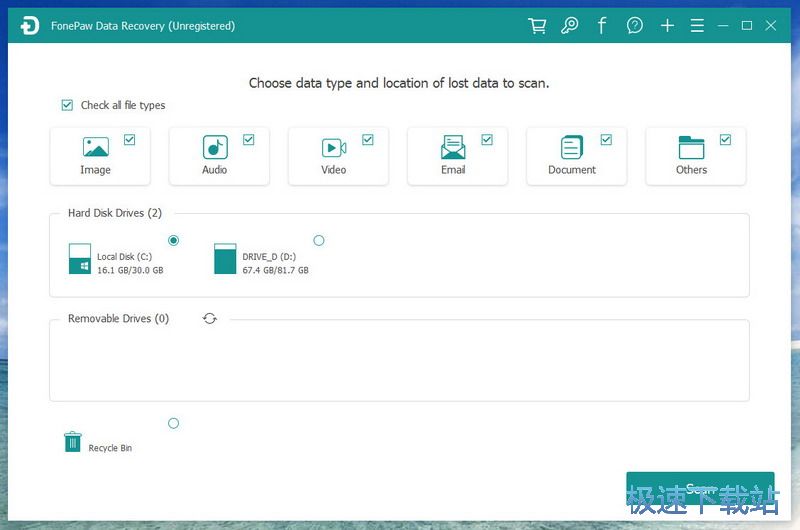Click the plus icon in title bar
800x530 pixels.
667,26
